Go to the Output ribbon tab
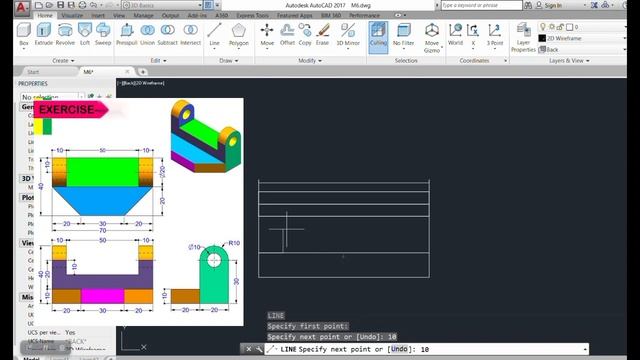Image resolution: width=640 pixels, height=360 pixels. (x=170, y=16)
